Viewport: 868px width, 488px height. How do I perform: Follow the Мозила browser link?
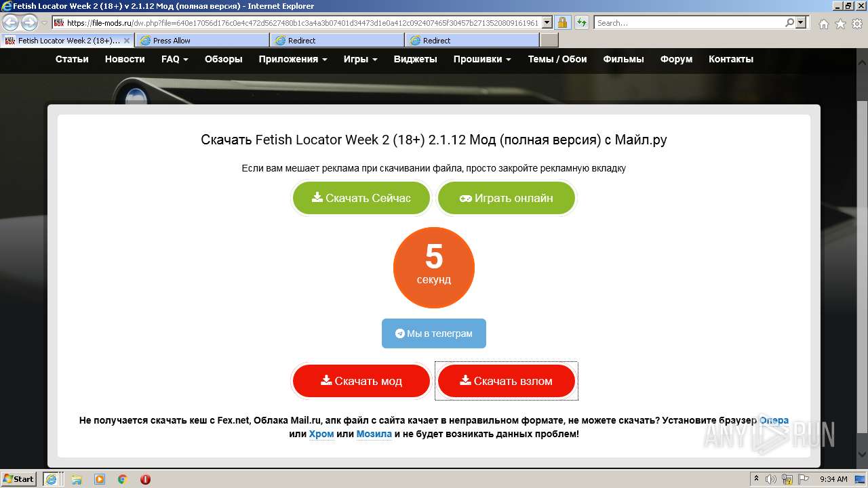pyautogui.click(x=374, y=434)
